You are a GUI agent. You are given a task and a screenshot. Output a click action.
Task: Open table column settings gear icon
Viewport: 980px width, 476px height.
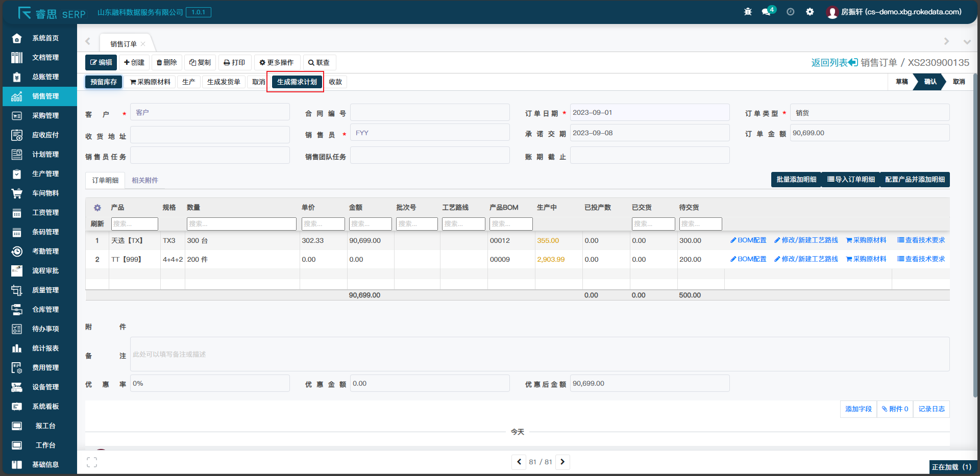(x=97, y=208)
